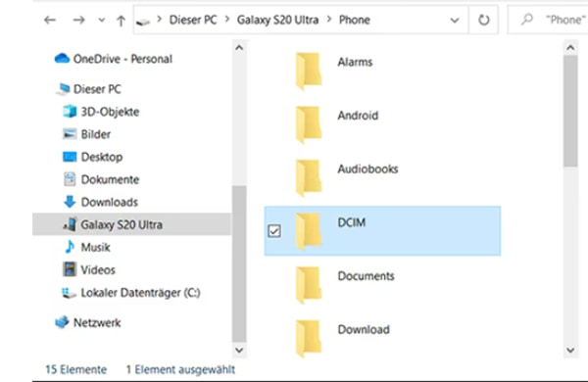Click the DCIM folder icon
This screenshot has height=382, width=588.
point(309,232)
